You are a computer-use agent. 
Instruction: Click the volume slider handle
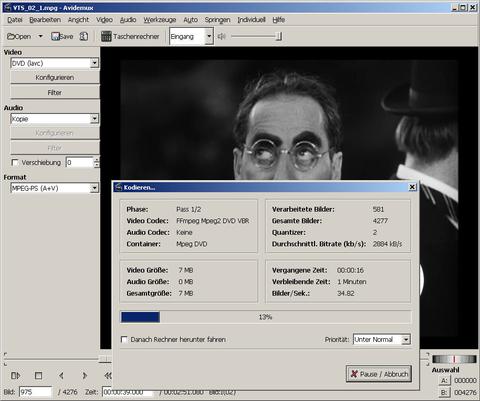pyautogui.click(x=279, y=36)
